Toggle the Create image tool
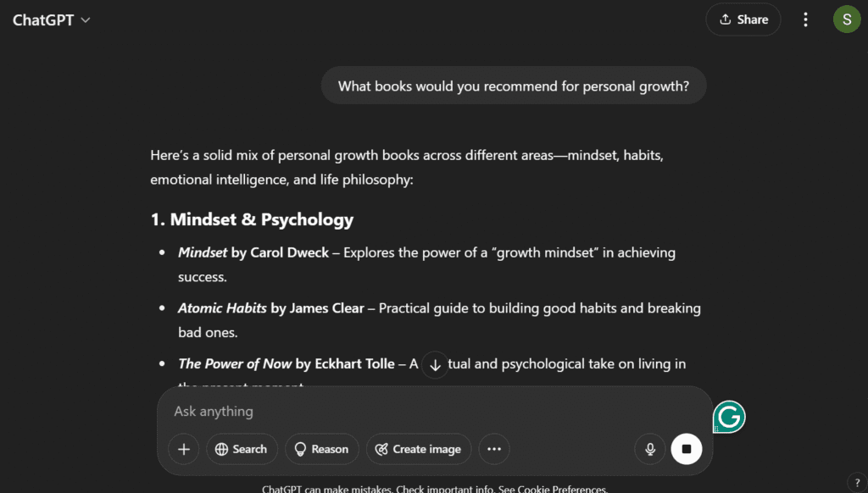868x493 pixels. (x=419, y=449)
